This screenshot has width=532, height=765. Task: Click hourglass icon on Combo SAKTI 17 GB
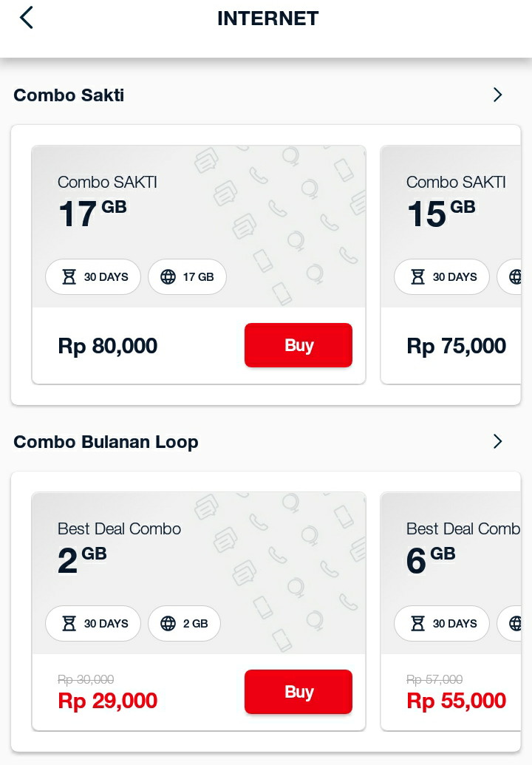pos(69,277)
